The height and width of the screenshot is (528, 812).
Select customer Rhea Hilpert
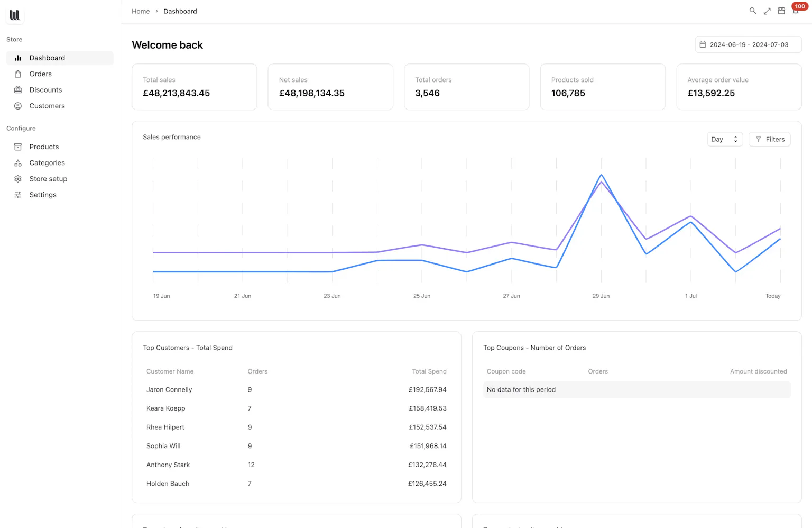click(x=165, y=427)
